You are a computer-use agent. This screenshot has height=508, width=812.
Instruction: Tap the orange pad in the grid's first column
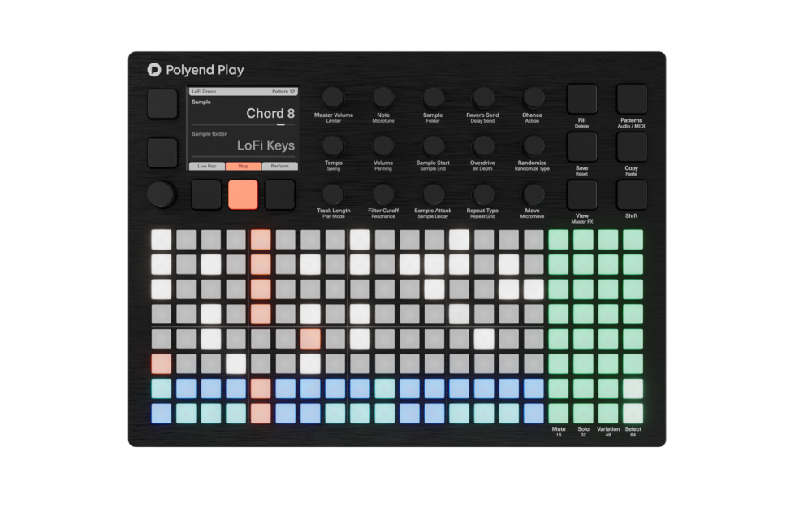coord(161,363)
